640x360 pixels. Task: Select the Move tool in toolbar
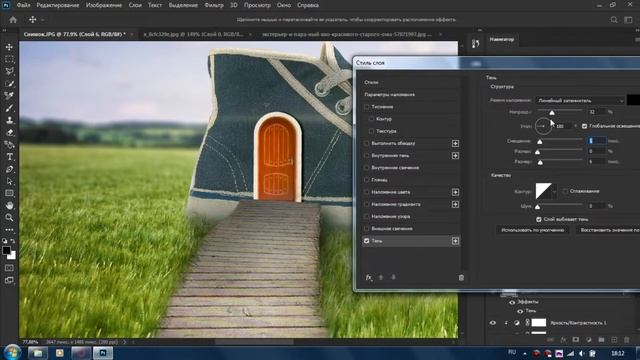[x=9, y=47]
